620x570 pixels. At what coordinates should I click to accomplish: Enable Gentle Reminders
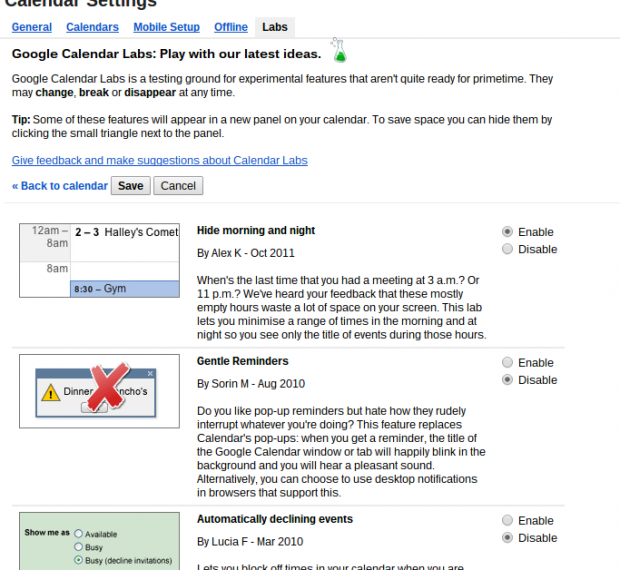pos(507,362)
